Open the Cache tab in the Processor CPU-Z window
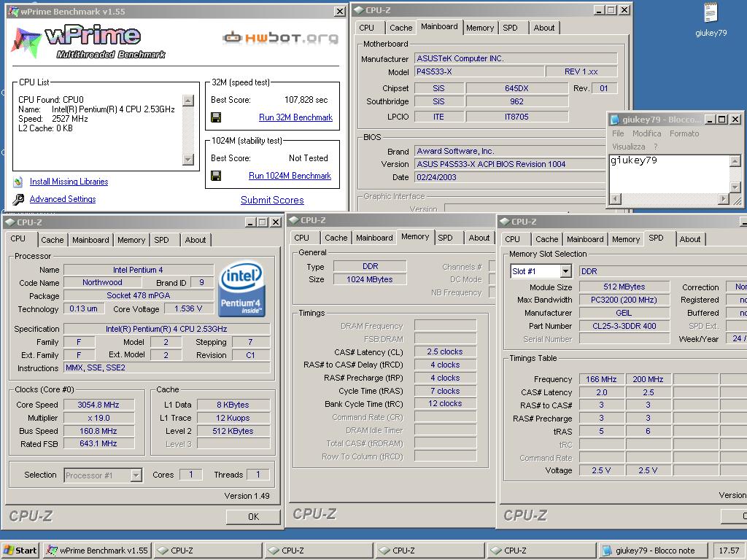The height and width of the screenshot is (560, 747). point(52,240)
